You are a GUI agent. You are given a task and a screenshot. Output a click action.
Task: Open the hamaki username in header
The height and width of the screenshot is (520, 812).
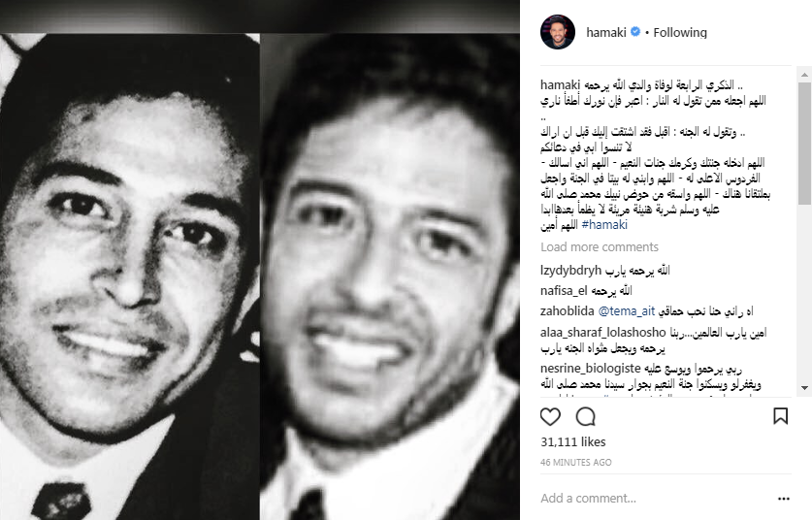point(606,33)
